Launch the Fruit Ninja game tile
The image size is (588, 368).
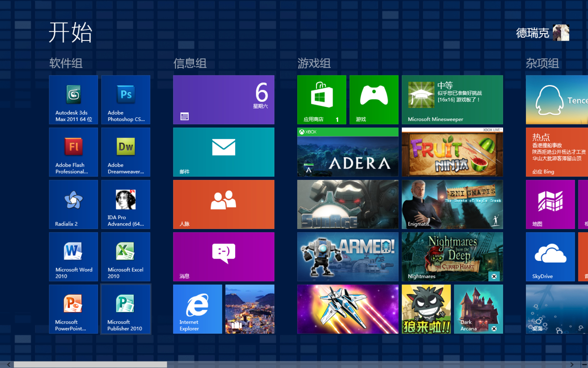click(452, 152)
